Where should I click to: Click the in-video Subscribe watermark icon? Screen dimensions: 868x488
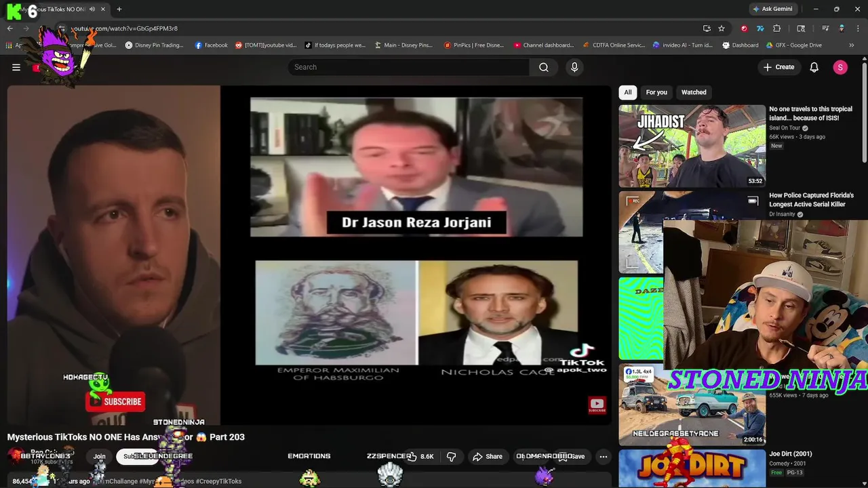(597, 405)
